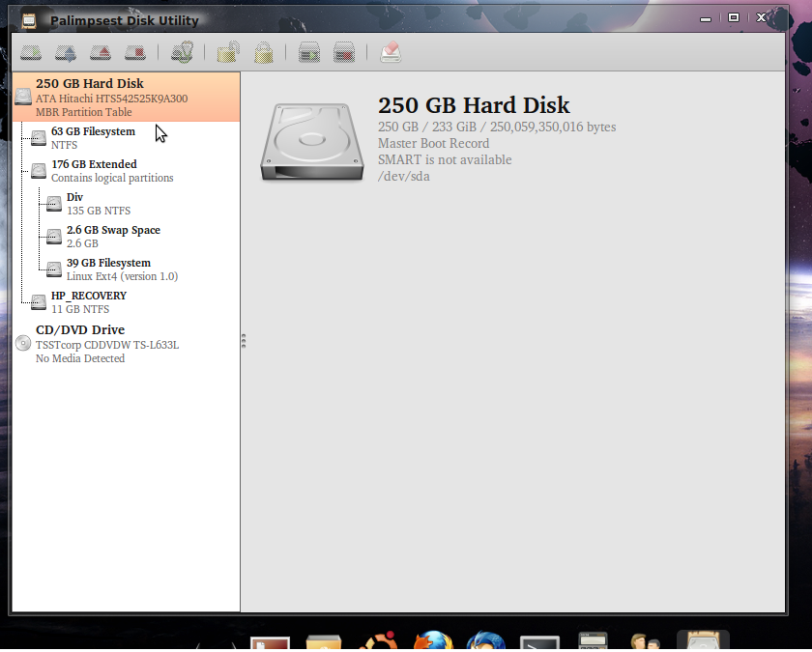Close the Palimpsest Disk Utility window

click(761, 18)
